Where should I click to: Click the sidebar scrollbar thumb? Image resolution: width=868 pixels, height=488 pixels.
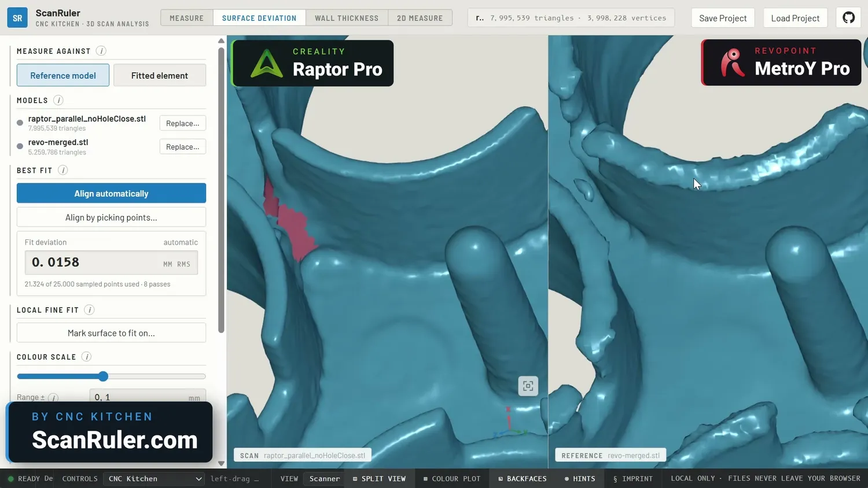click(x=221, y=190)
